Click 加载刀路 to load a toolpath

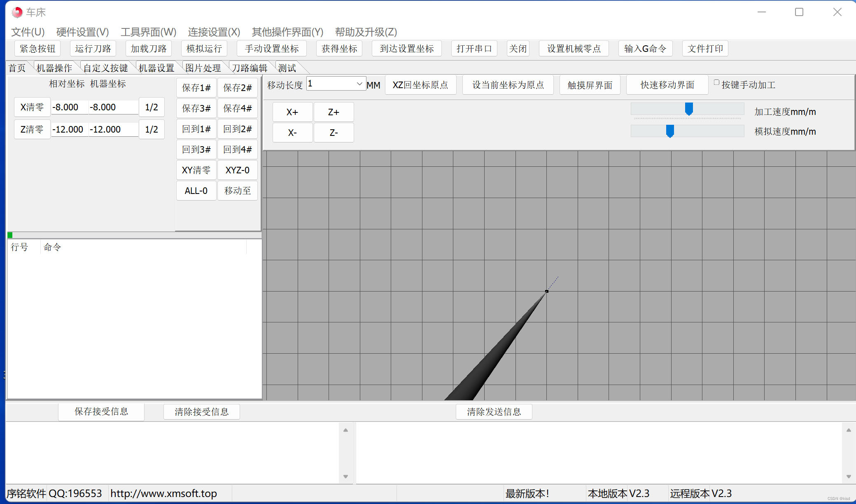coord(148,48)
